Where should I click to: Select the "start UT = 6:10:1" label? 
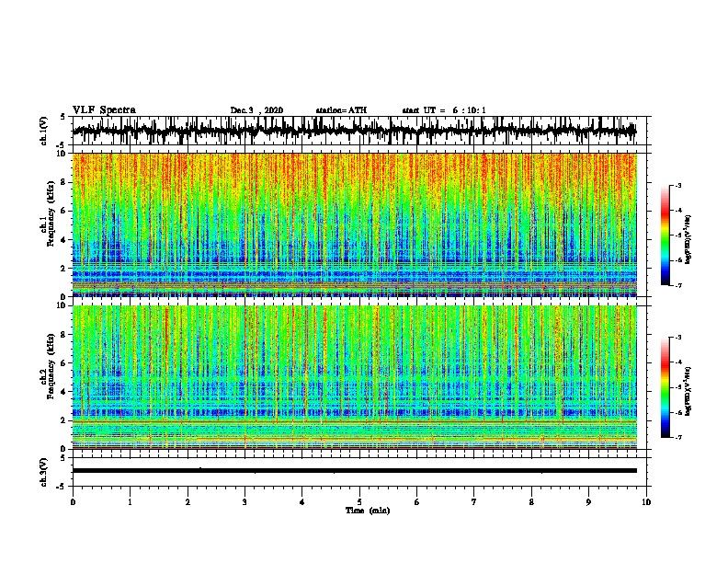[x=444, y=110]
